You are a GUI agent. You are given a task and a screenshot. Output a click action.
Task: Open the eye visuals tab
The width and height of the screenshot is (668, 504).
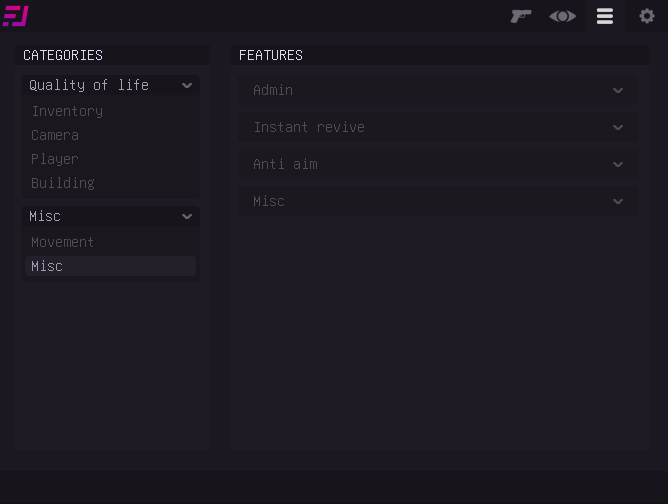click(563, 16)
